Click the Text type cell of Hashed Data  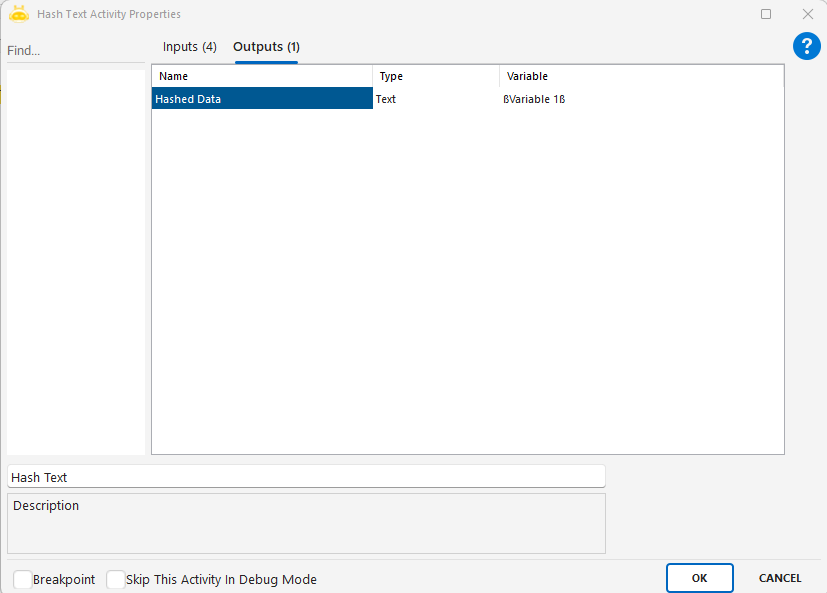click(x=436, y=99)
